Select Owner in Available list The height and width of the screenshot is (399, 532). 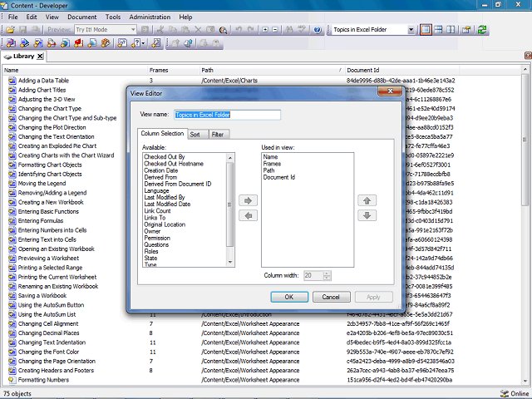coord(152,231)
